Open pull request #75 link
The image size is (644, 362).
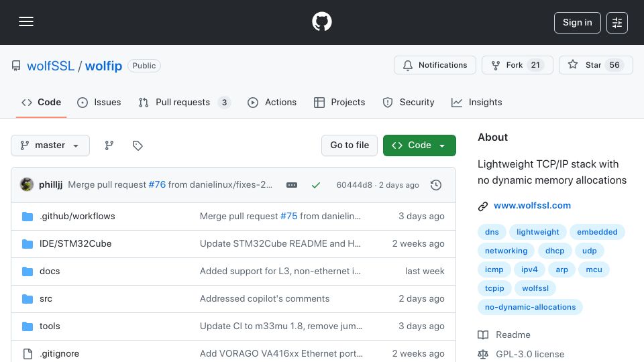point(288,217)
